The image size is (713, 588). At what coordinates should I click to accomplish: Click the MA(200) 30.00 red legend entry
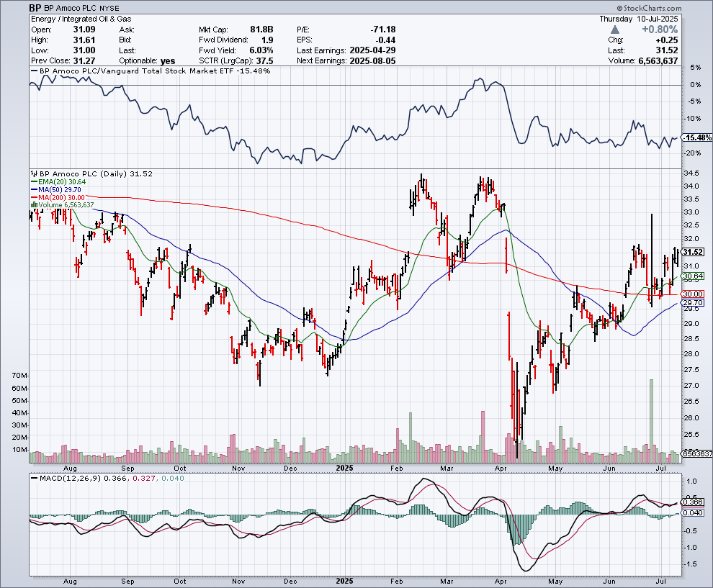[x=58, y=197]
